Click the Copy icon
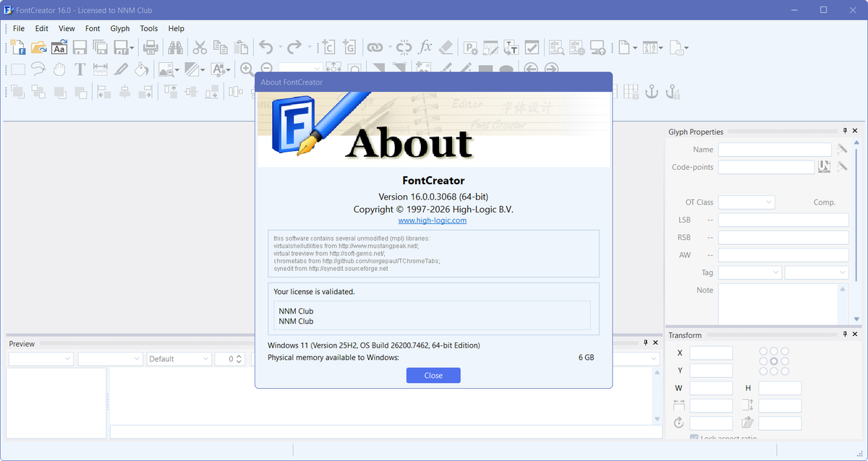868x461 pixels. coord(220,48)
